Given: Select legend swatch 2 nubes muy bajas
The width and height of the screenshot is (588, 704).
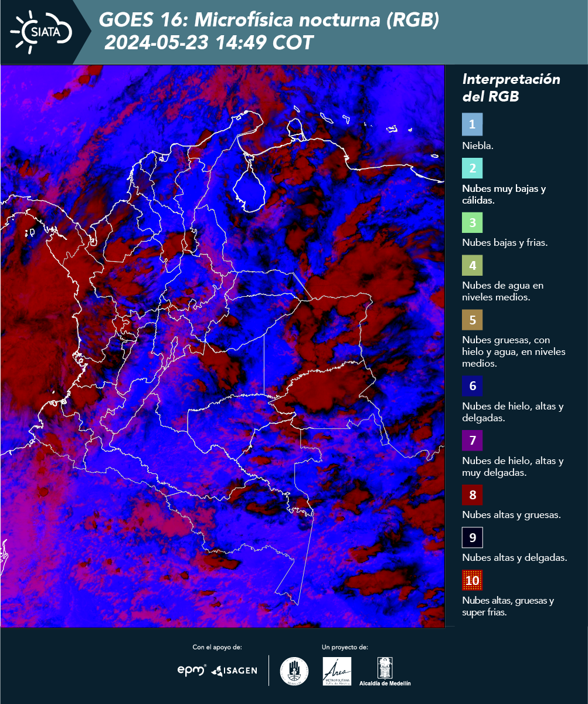Looking at the screenshot, I should (473, 168).
